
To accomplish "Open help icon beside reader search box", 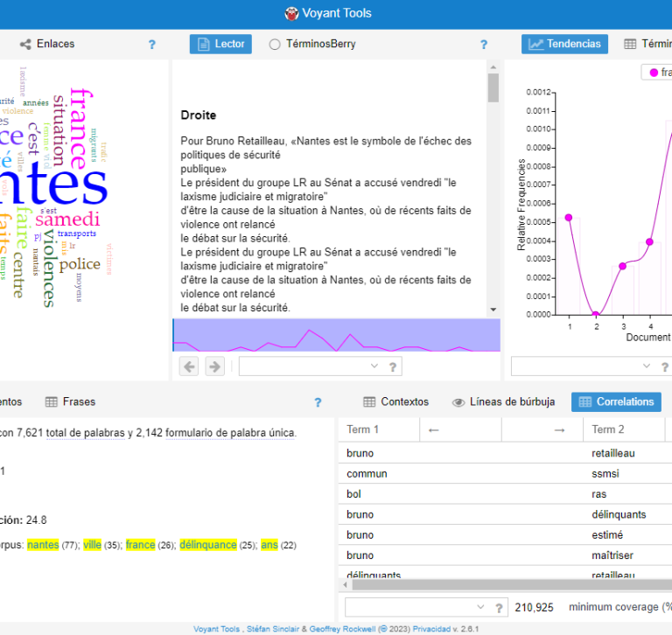I will tap(393, 367).
